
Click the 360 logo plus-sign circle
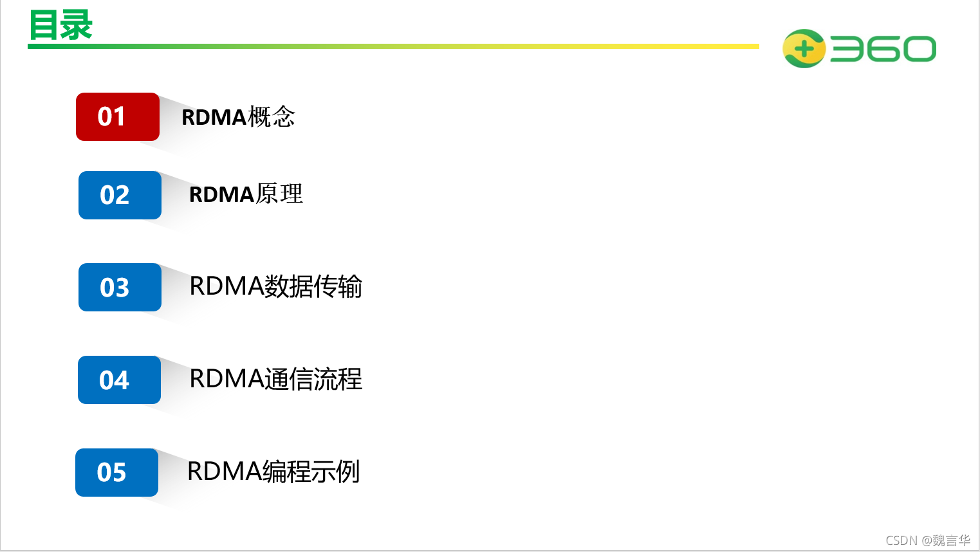click(804, 49)
